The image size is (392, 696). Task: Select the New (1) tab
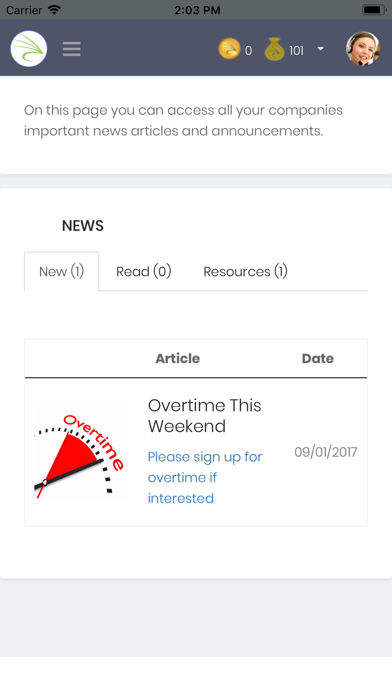coord(61,271)
